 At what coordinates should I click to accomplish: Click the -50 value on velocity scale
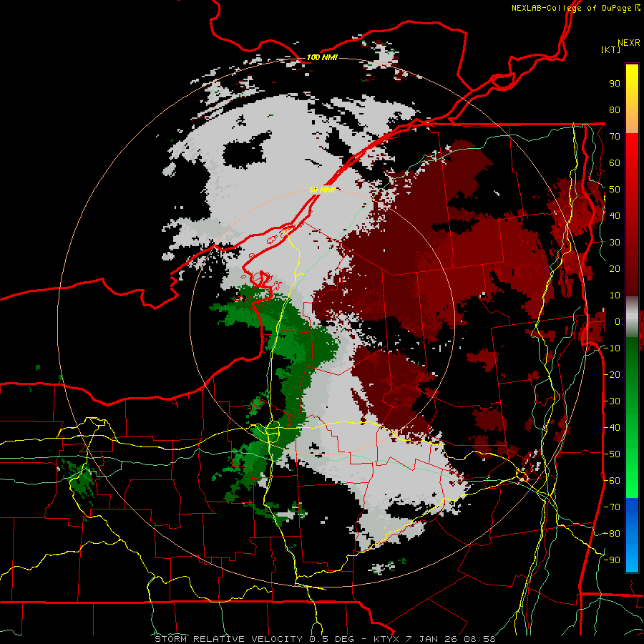click(x=612, y=454)
